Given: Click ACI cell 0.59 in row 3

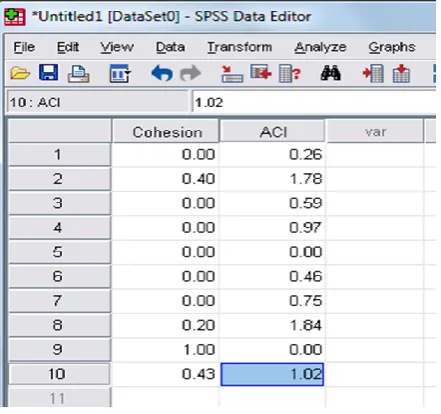Looking at the screenshot, I should (x=272, y=203).
